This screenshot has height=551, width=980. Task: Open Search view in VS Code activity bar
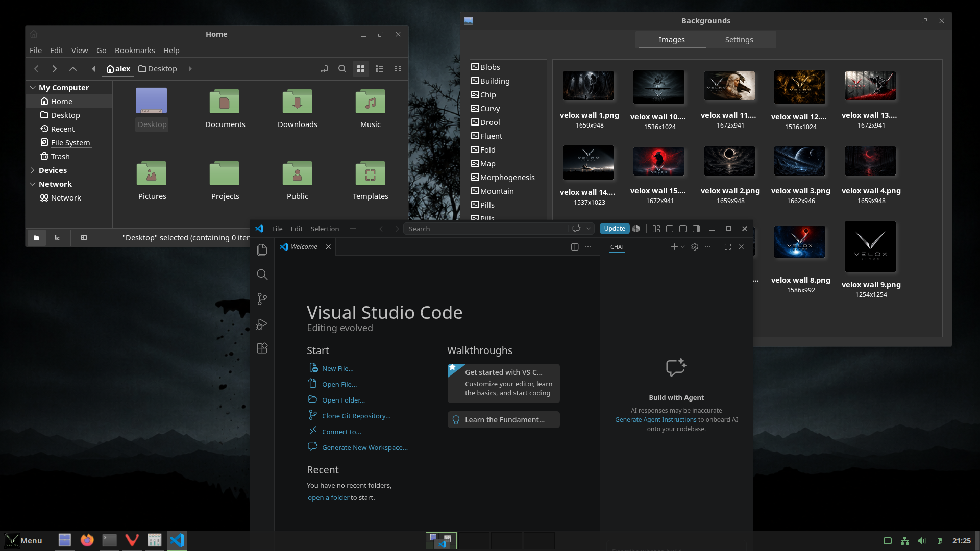[262, 274]
